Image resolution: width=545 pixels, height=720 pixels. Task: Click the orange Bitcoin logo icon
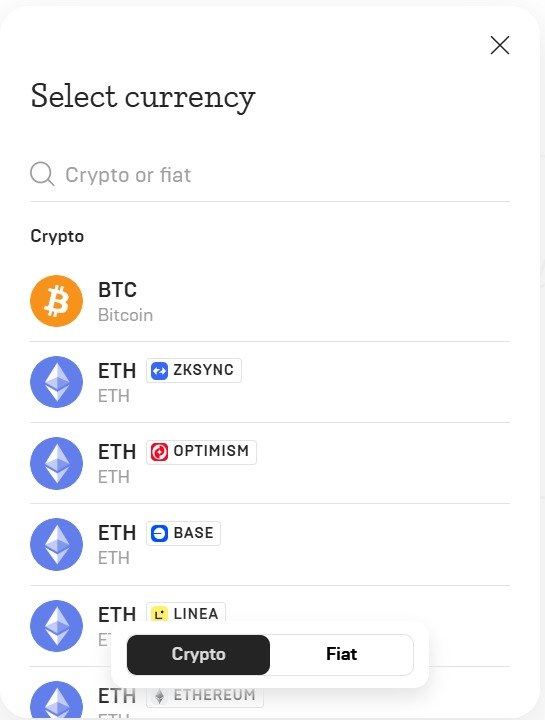click(x=56, y=301)
